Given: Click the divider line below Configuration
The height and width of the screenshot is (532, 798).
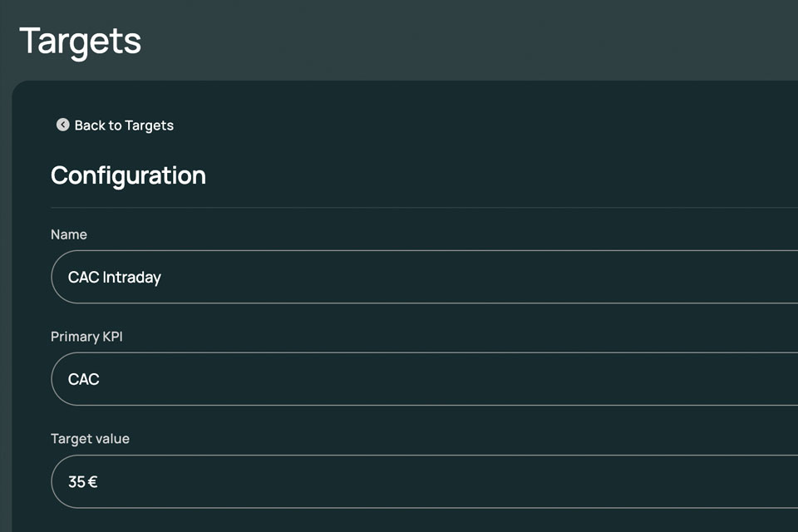Looking at the screenshot, I should point(425,208).
